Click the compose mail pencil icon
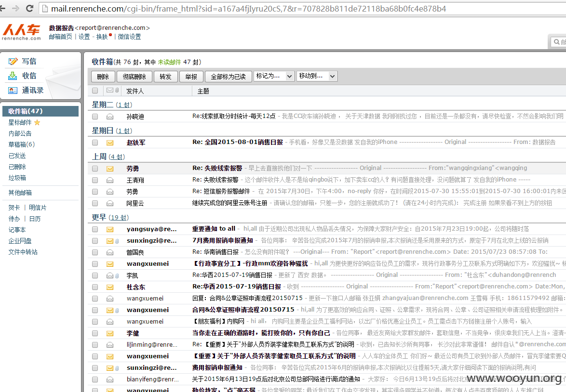The image size is (566, 392). [13, 61]
